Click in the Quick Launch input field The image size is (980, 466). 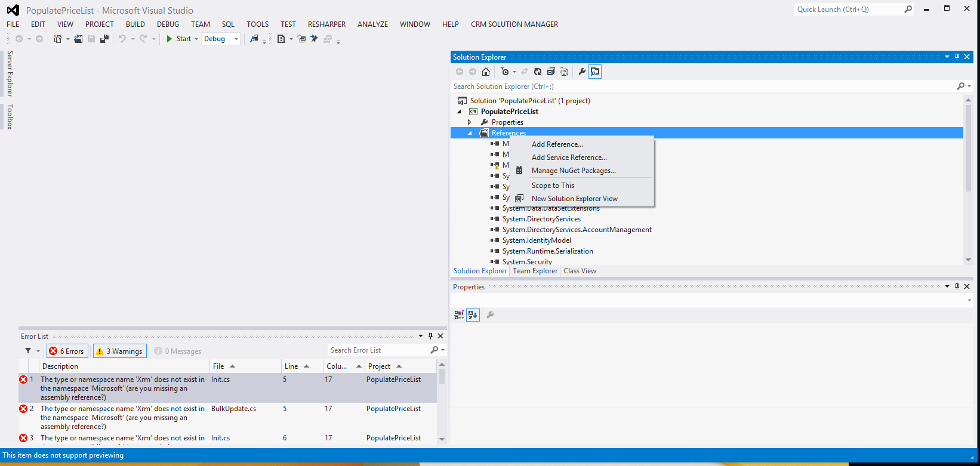[x=848, y=10]
